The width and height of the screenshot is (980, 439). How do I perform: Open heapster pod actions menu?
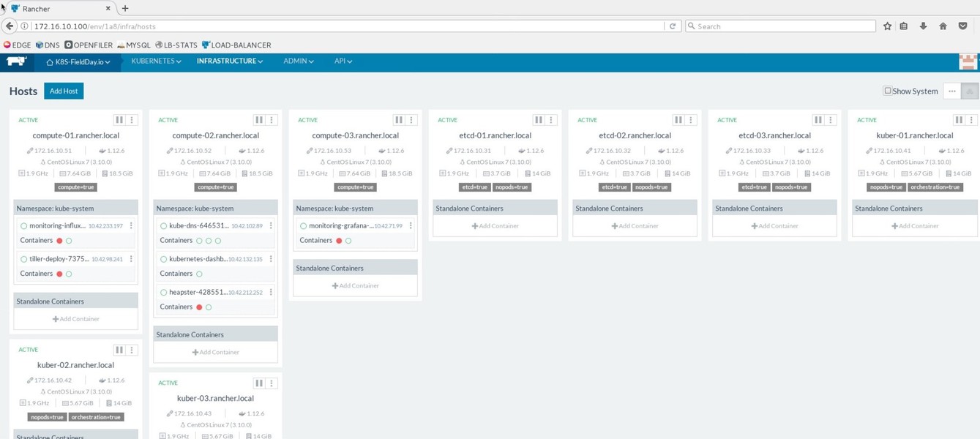(x=271, y=292)
